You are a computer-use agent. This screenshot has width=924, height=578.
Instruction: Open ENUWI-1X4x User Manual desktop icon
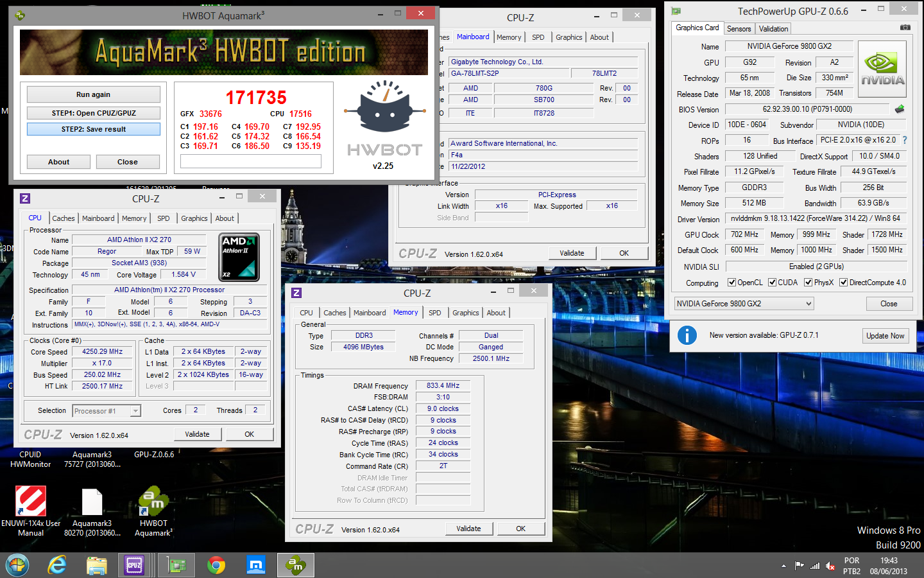(31, 512)
